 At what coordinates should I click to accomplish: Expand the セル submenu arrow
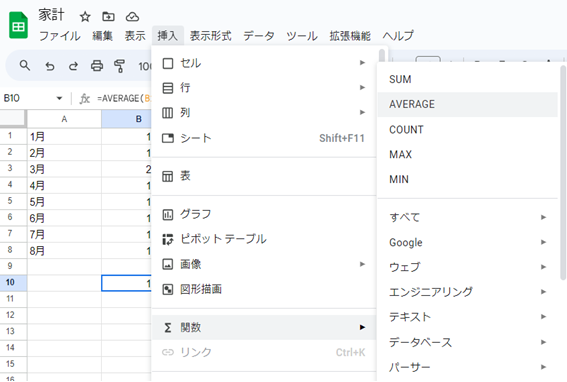tap(362, 63)
